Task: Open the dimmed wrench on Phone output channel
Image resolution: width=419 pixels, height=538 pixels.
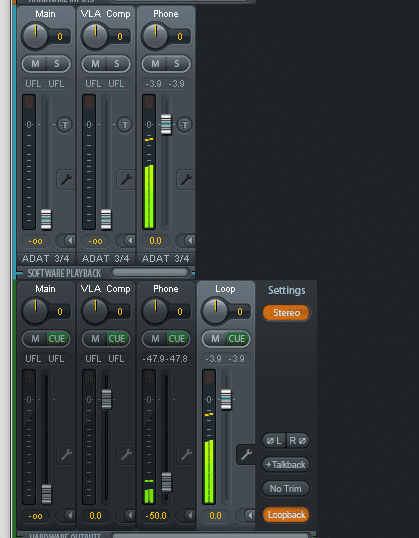Action: click(186, 455)
